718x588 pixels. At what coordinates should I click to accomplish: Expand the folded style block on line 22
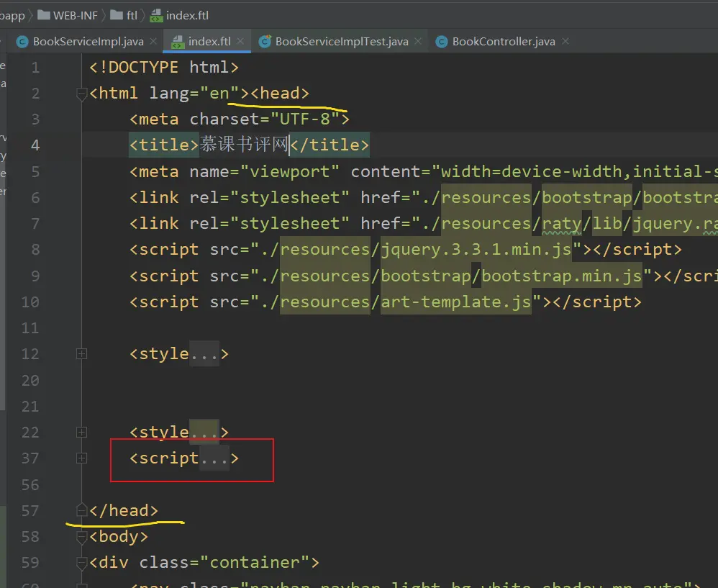[x=81, y=433]
